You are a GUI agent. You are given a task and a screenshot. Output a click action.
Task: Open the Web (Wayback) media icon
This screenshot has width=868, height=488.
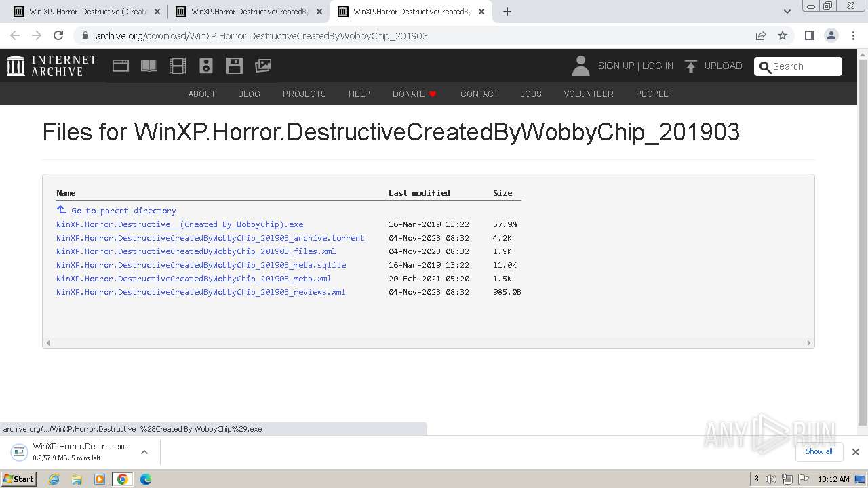[121, 66]
